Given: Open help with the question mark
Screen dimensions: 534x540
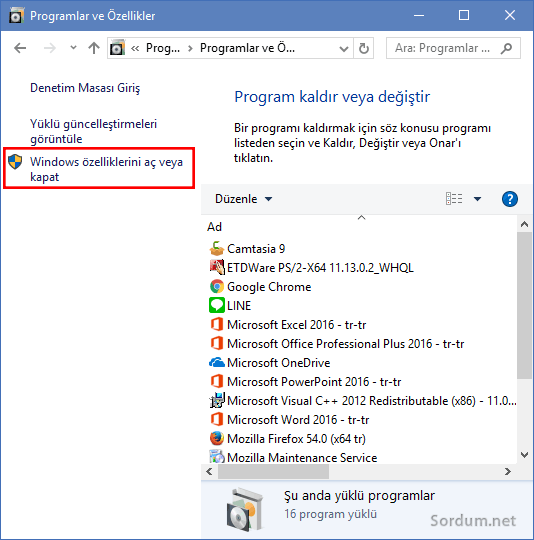Looking at the screenshot, I should click(510, 199).
